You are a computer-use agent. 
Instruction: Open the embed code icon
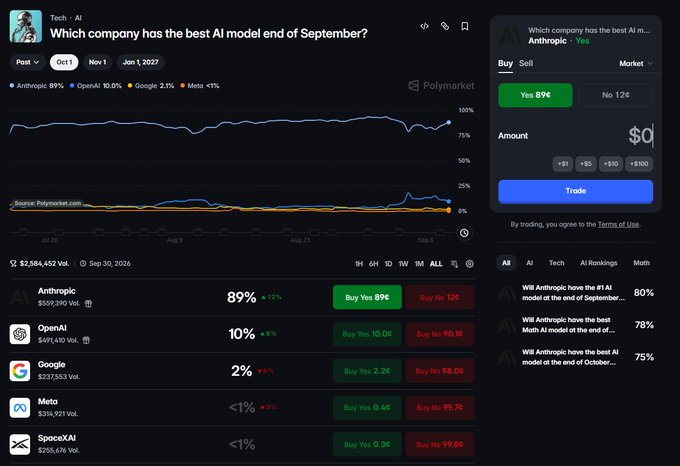[x=425, y=26]
